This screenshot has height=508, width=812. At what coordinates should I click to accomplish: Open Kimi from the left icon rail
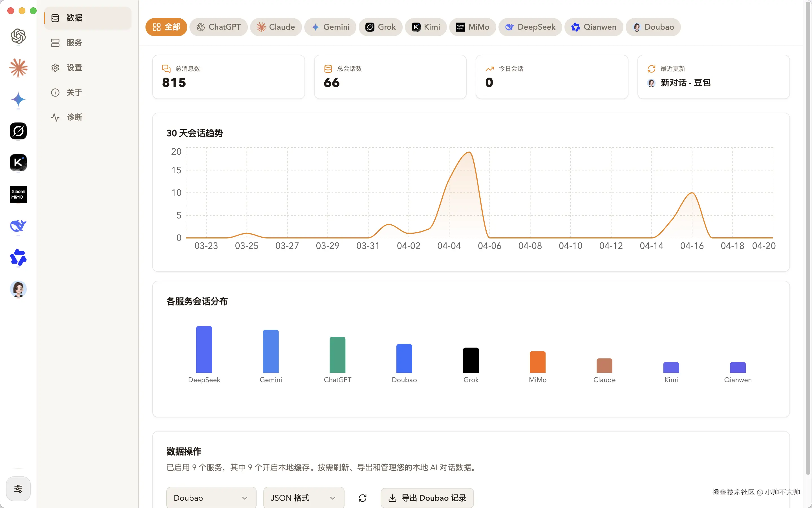click(x=18, y=163)
